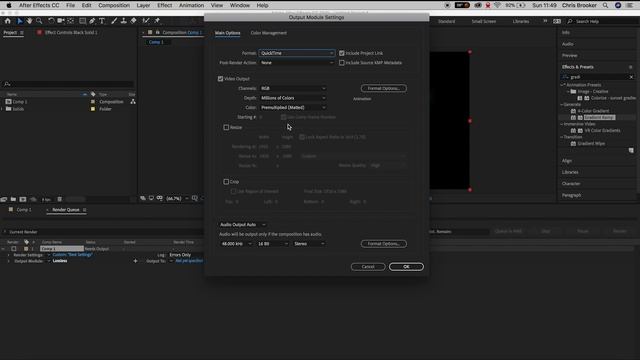
Task: Expand Render Settings row twirl arrow
Action: [x=8, y=255]
